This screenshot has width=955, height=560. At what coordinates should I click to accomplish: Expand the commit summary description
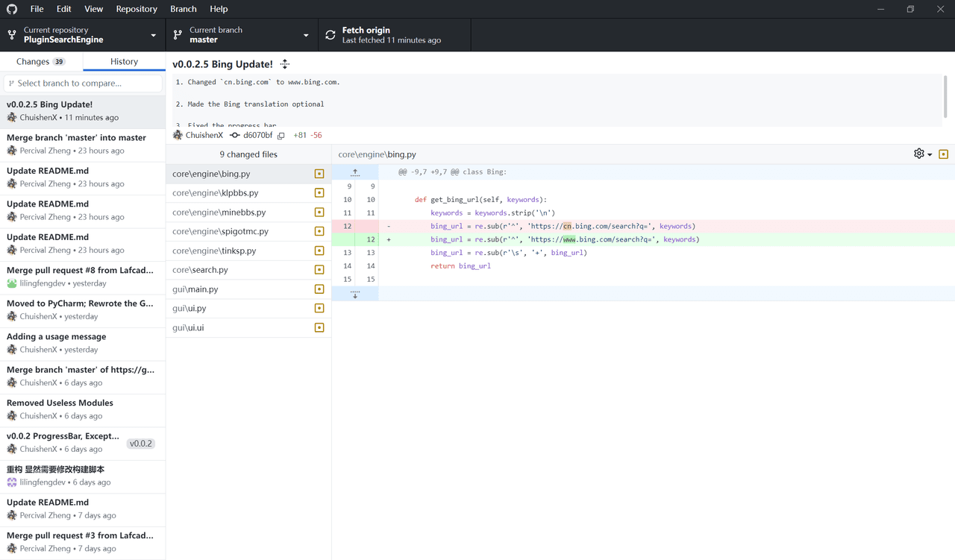(x=285, y=64)
